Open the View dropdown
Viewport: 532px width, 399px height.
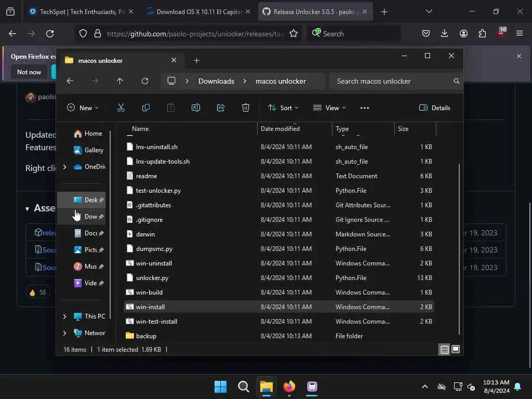pos(329,108)
